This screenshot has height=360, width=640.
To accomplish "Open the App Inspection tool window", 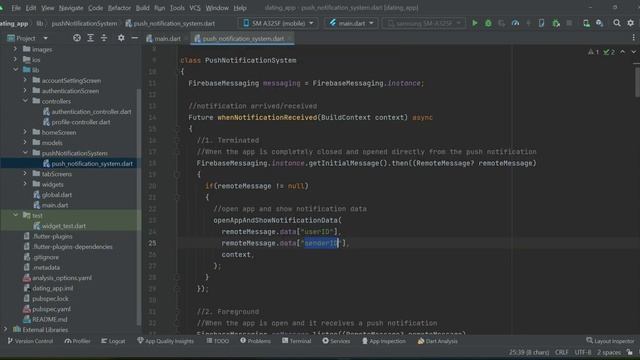I will click(384, 341).
